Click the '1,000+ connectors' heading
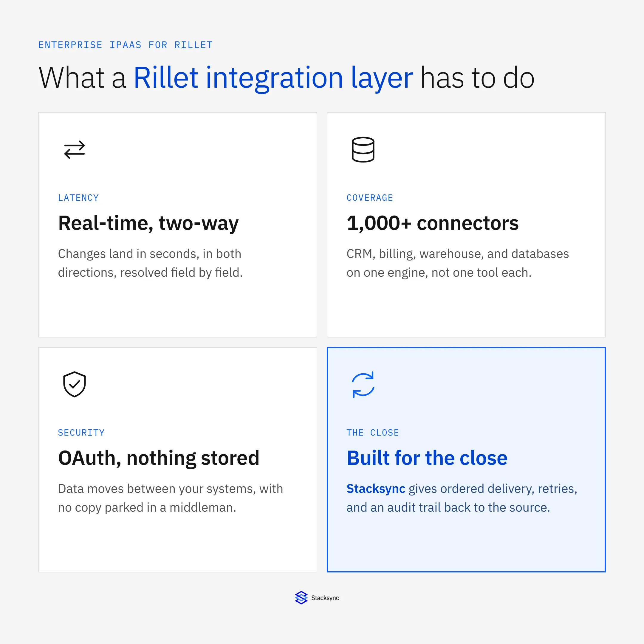The image size is (644, 644). (x=432, y=223)
